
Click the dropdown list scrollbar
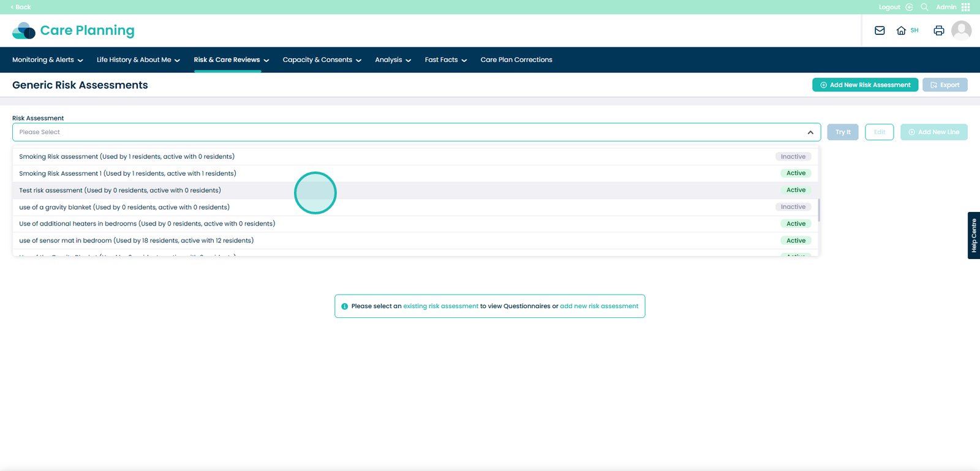(818, 209)
